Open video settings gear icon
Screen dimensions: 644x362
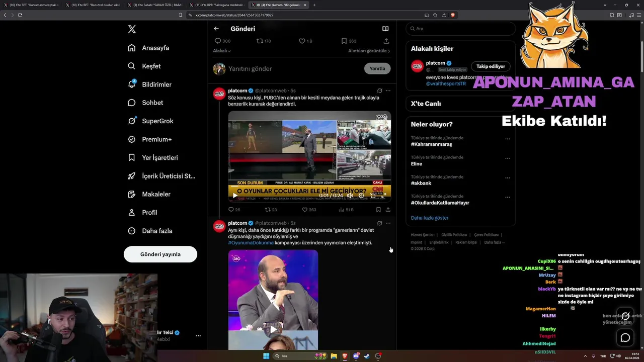(x=361, y=196)
